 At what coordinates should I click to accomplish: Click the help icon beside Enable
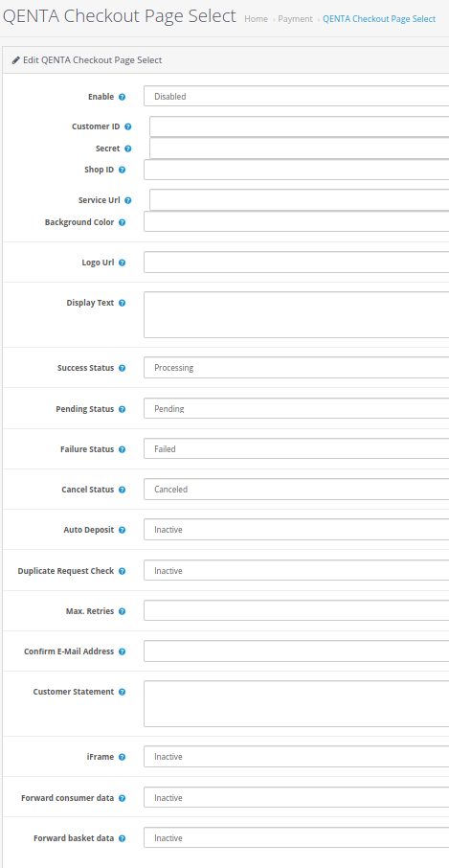pyautogui.click(x=123, y=97)
